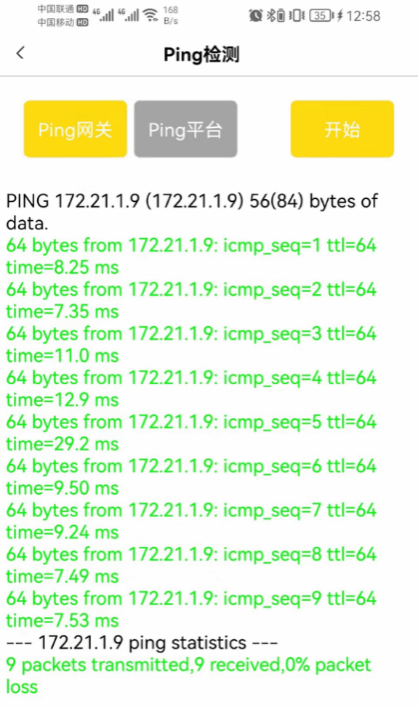Tap the vibrate mode status icon
The width and height of the screenshot is (418, 707).
pos(296,16)
